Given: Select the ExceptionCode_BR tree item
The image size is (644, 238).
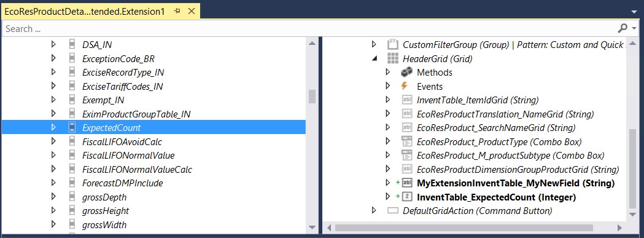Looking at the screenshot, I should point(118,58).
